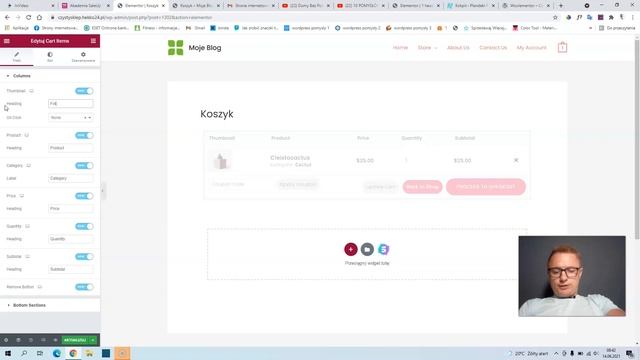
Task: Click the Category Label input field
Action: pyautogui.click(x=71, y=178)
